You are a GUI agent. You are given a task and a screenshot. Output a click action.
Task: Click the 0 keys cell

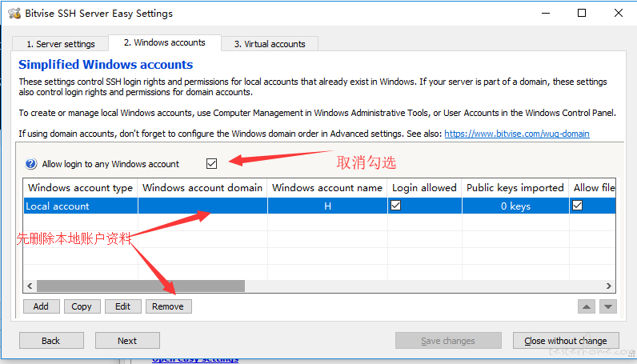click(x=515, y=206)
